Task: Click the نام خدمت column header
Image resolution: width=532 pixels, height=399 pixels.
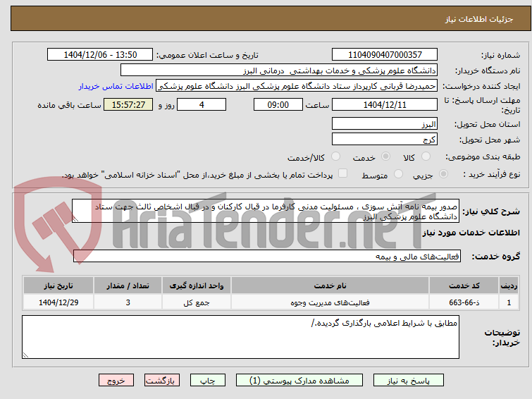Action: pos(330,286)
